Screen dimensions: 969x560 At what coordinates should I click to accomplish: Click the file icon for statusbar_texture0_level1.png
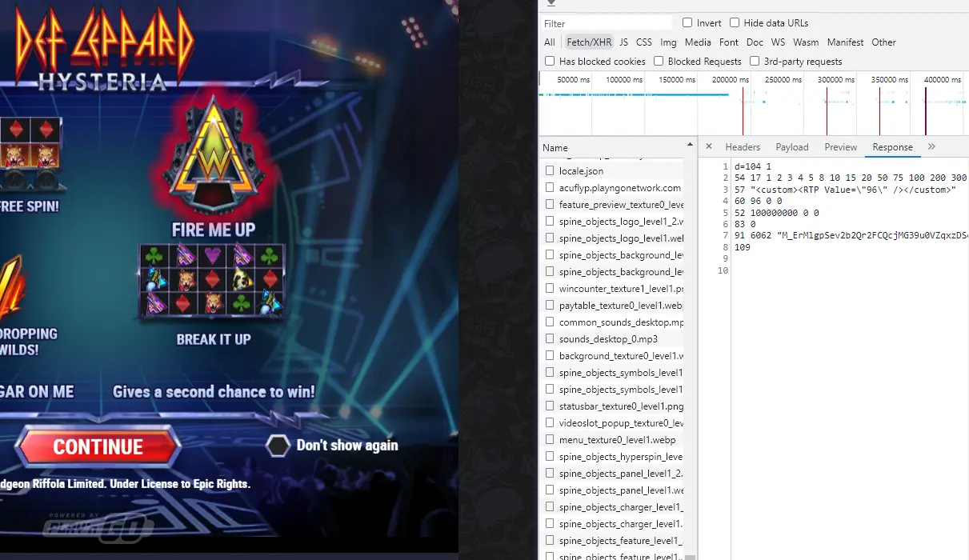click(x=550, y=406)
